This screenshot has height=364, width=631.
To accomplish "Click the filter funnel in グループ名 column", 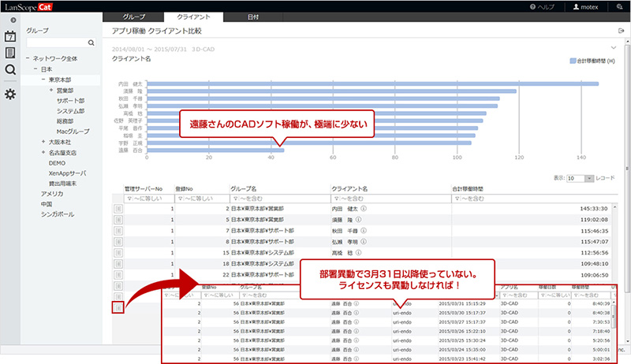I will tap(235, 199).
